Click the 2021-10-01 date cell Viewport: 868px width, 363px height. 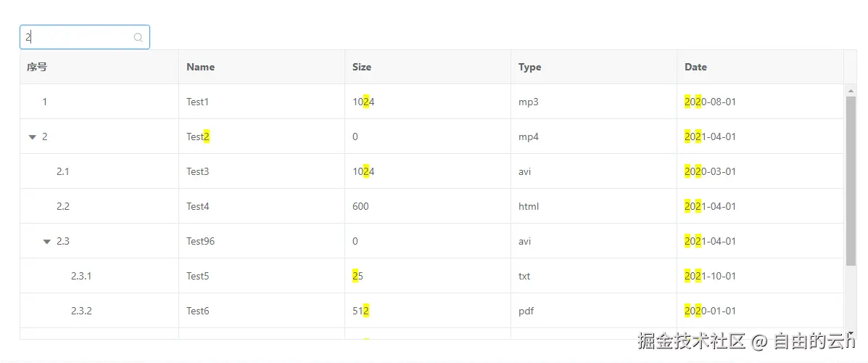[x=710, y=277]
